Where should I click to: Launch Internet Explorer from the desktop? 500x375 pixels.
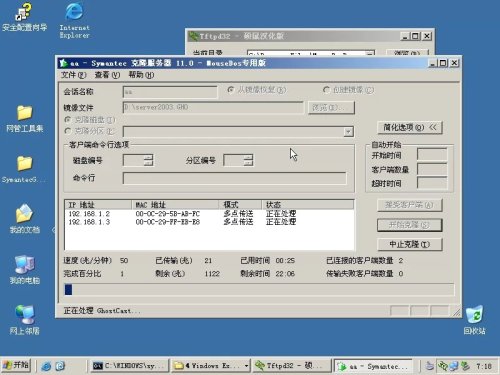(74, 21)
